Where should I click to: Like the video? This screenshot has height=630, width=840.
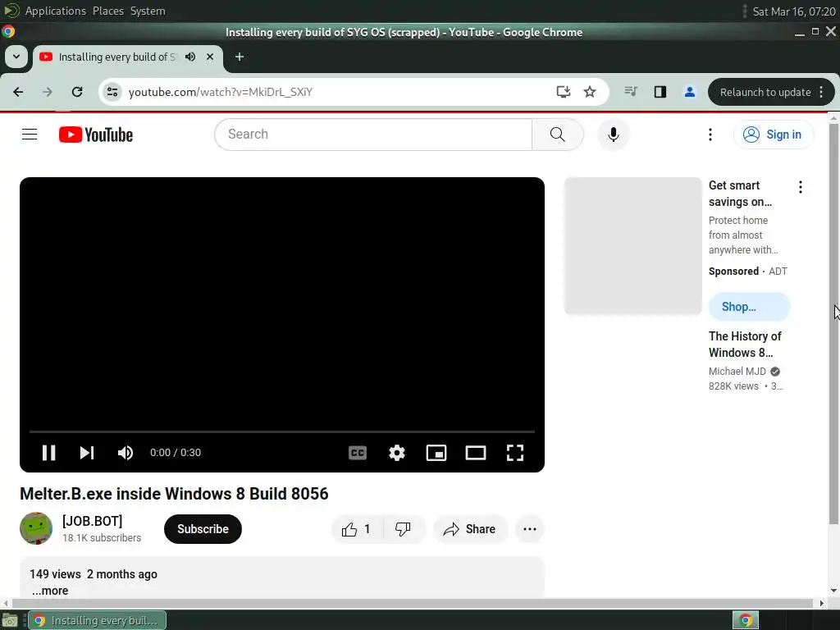pyautogui.click(x=358, y=529)
